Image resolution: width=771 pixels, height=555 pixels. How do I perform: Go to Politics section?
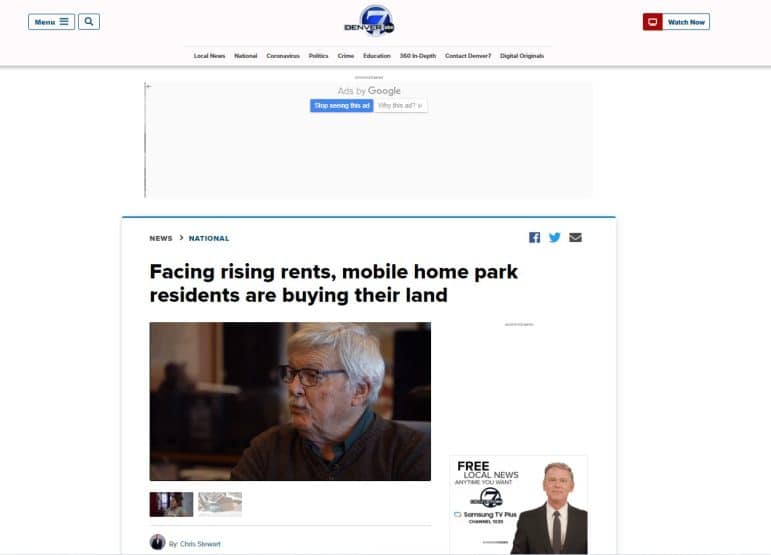[x=318, y=56]
